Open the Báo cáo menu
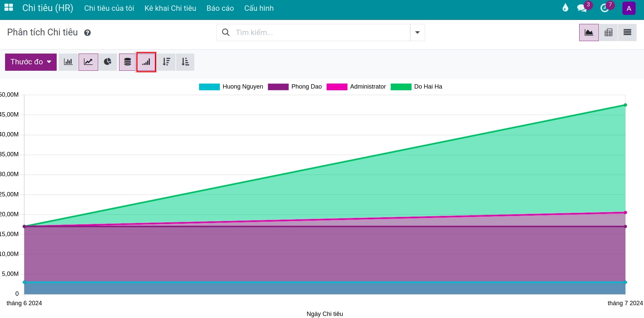The image size is (644, 318). 220,8
